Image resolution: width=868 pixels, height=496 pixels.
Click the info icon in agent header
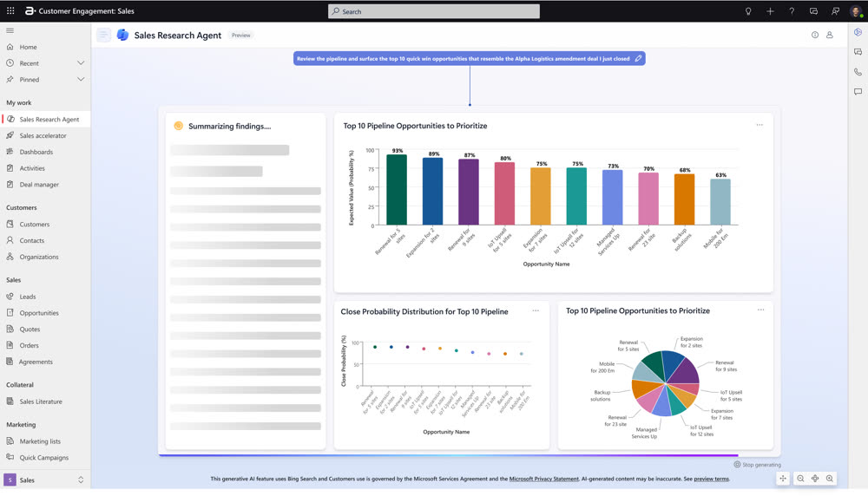coord(815,35)
